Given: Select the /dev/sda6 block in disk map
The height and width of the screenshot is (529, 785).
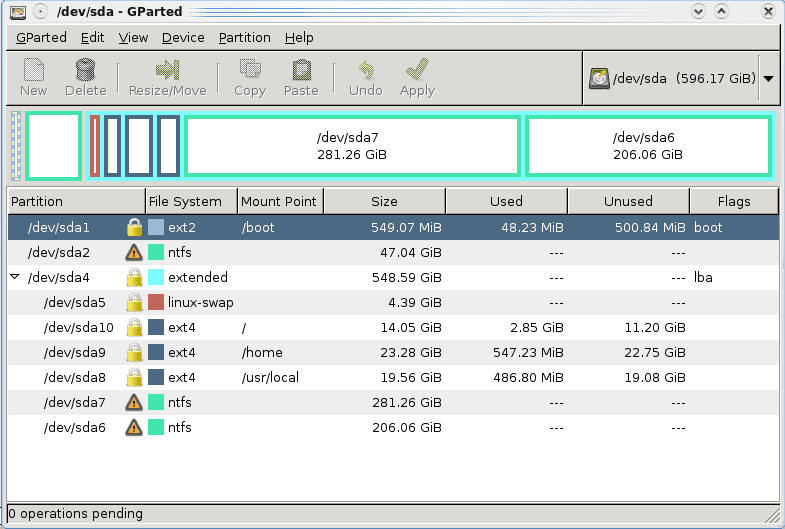Looking at the screenshot, I should [x=648, y=146].
